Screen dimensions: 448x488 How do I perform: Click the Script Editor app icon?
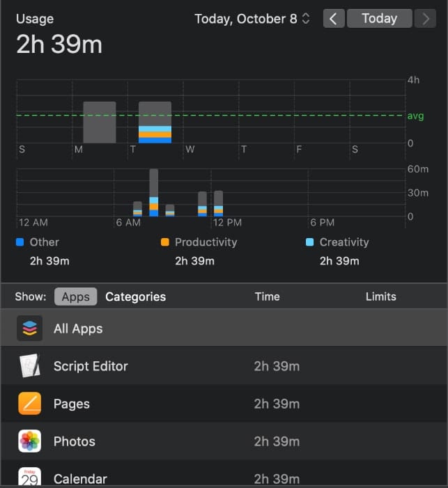click(29, 366)
